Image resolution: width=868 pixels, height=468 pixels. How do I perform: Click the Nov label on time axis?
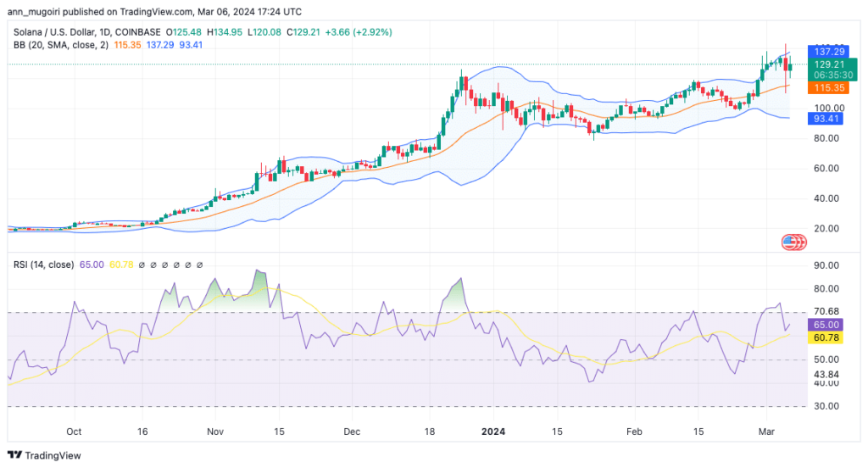pyautogui.click(x=214, y=431)
